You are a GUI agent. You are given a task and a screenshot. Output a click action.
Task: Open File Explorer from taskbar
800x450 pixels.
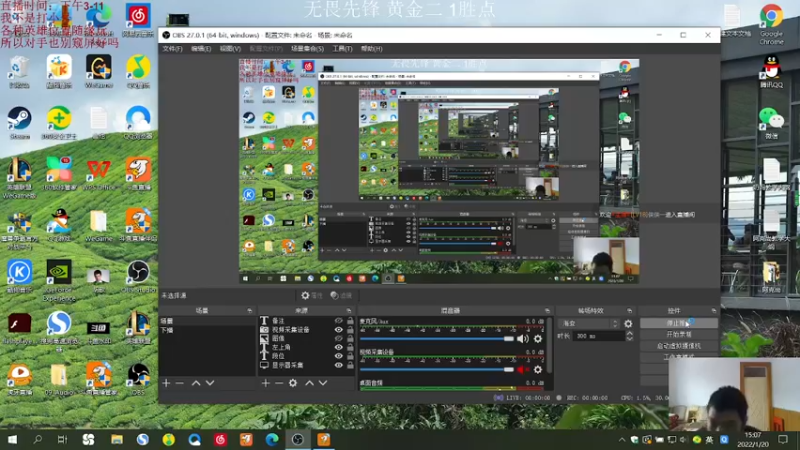point(116,439)
